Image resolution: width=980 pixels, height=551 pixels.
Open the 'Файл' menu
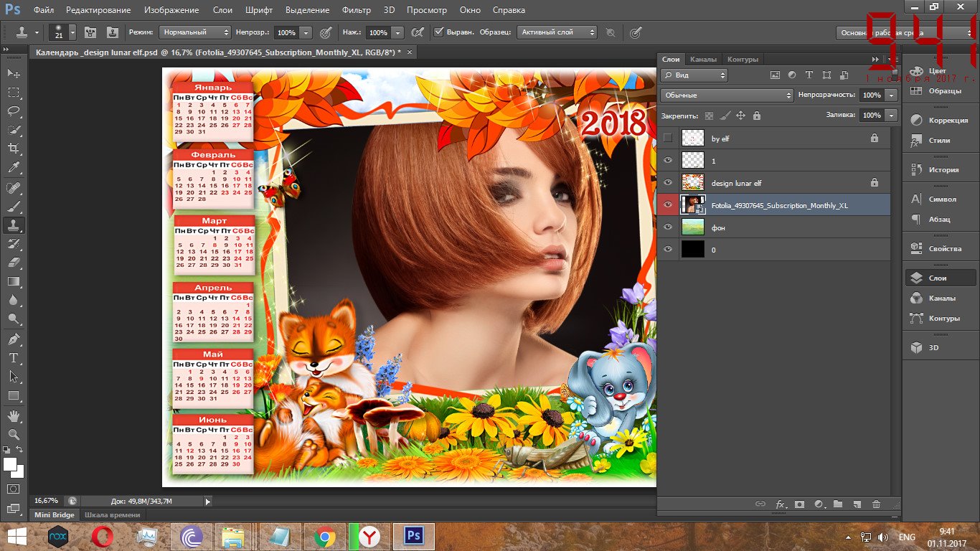point(43,10)
